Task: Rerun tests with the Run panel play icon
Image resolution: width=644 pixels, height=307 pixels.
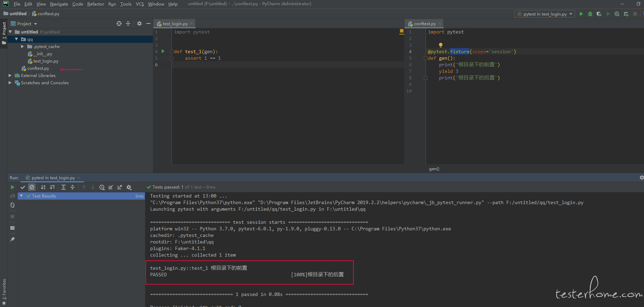Action: [x=12, y=187]
